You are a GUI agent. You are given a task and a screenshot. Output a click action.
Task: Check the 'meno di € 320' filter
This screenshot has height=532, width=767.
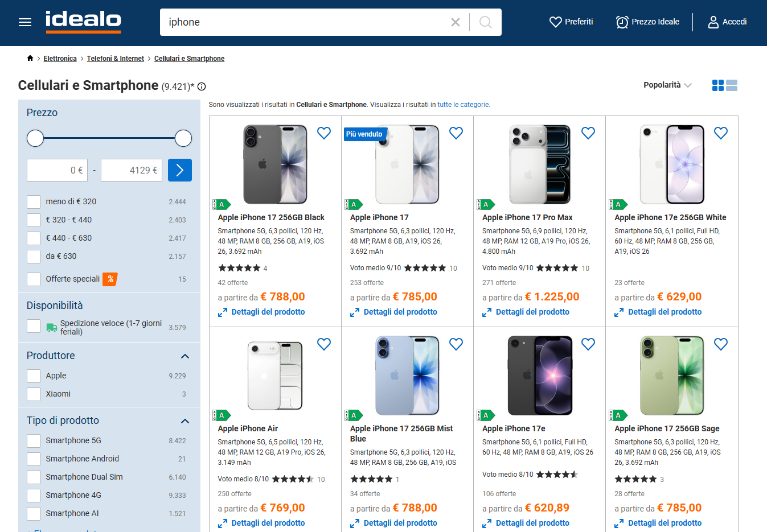pos(34,201)
